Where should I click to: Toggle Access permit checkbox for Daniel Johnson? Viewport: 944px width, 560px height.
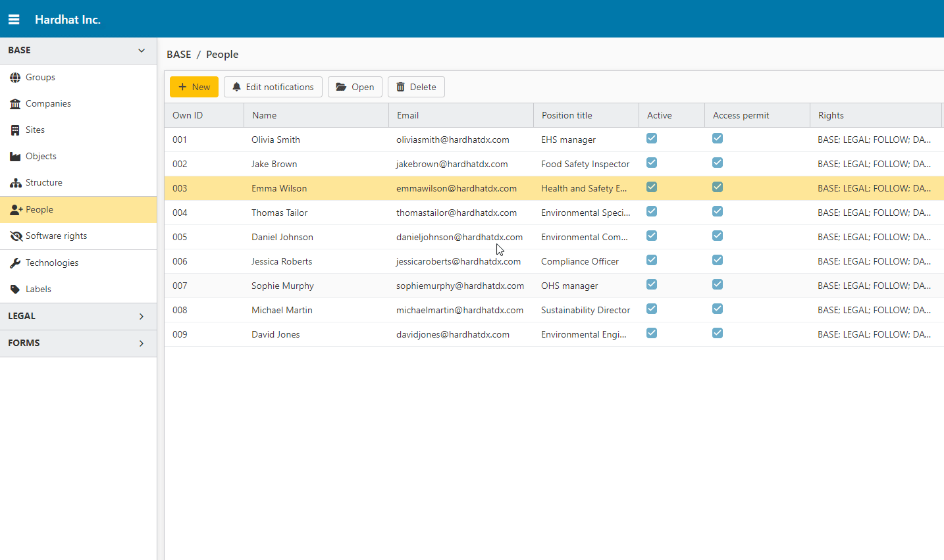tap(718, 236)
